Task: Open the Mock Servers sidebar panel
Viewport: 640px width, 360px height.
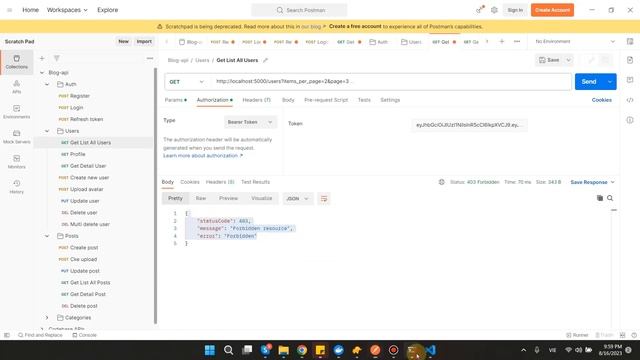Action: [x=17, y=137]
